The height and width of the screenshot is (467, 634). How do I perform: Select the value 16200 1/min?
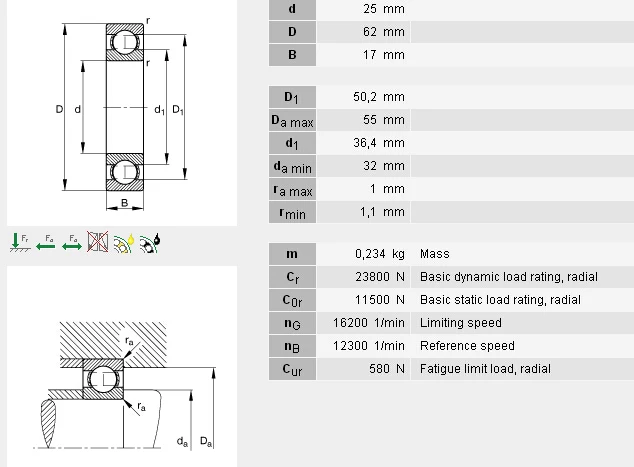point(369,323)
